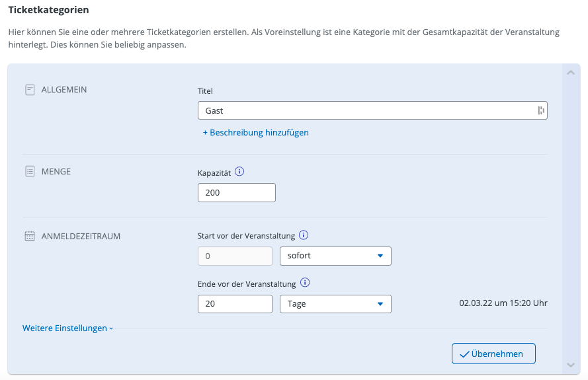Open the 'sofort' start dropdown

click(335, 256)
